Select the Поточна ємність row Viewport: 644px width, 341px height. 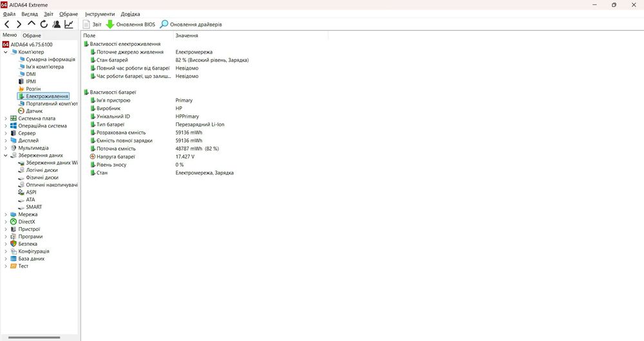(x=155, y=149)
